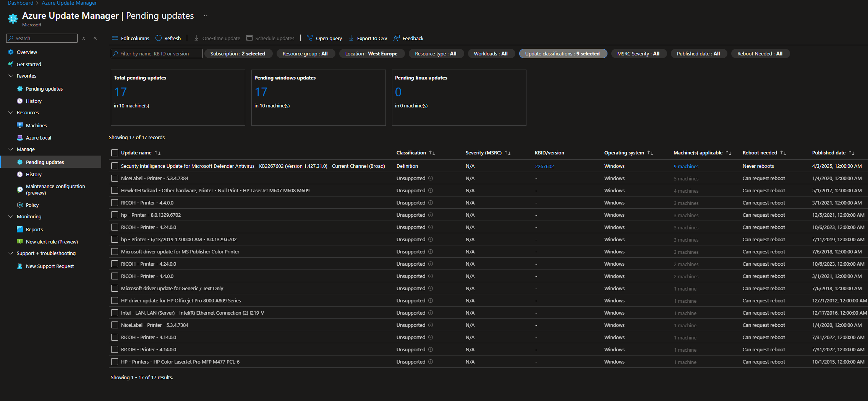
Task: Click the Reports icon in Monitoring
Action: [x=20, y=229]
